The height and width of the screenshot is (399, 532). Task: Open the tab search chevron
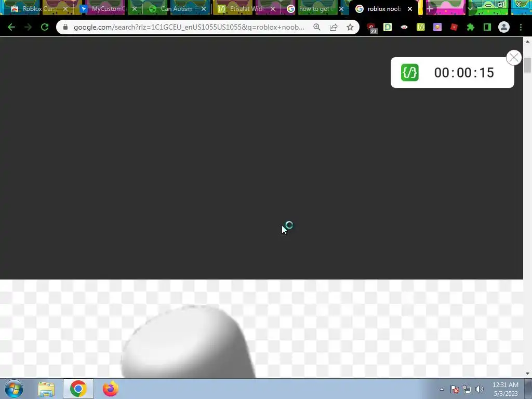point(470,9)
